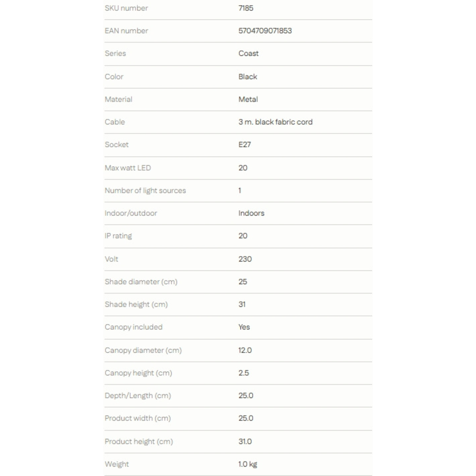Image resolution: width=476 pixels, height=476 pixels.
Task: Click the Product height value 31.0
Action: tap(245, 441)
